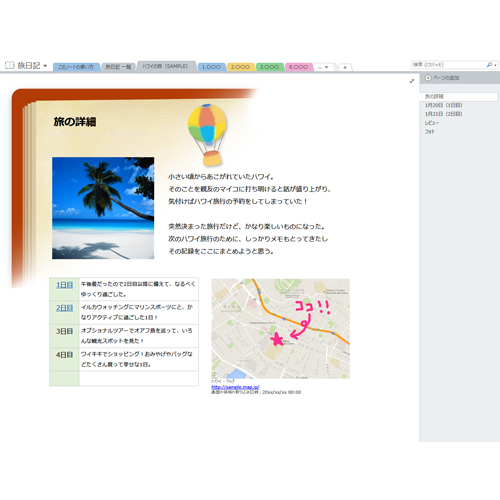Click the full page view expand arrow
Image resolution: width=500 pixels, height=500 pixels.
[x=412, y=81]
